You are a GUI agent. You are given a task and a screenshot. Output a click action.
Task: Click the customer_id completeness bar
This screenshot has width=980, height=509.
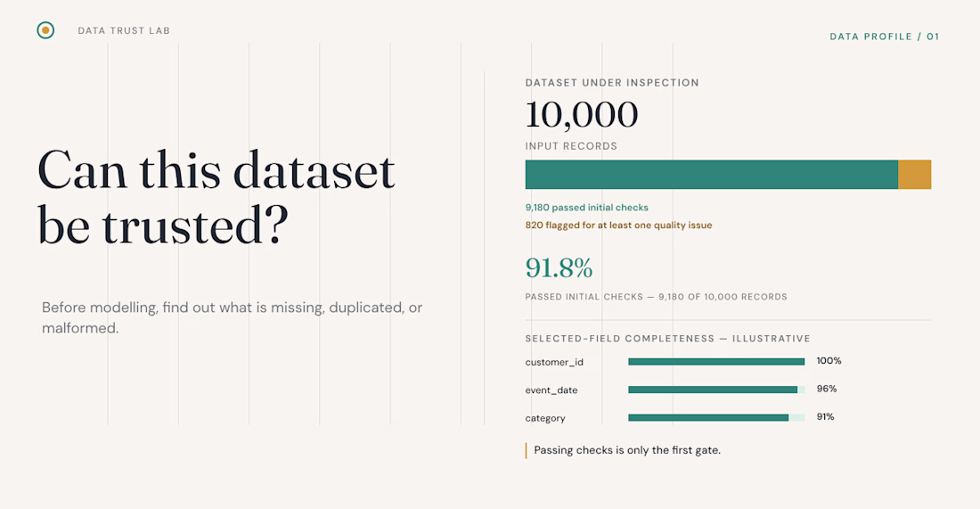716,361
